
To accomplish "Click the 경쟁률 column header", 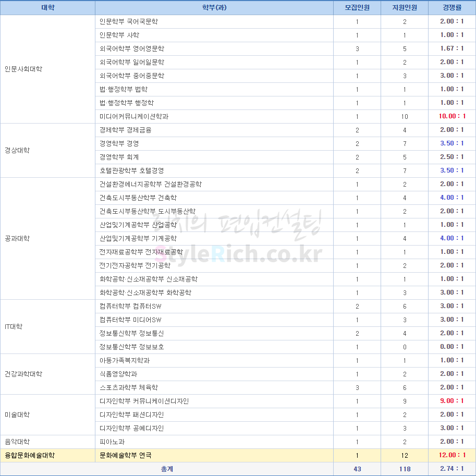I will (x=451, y=8).
